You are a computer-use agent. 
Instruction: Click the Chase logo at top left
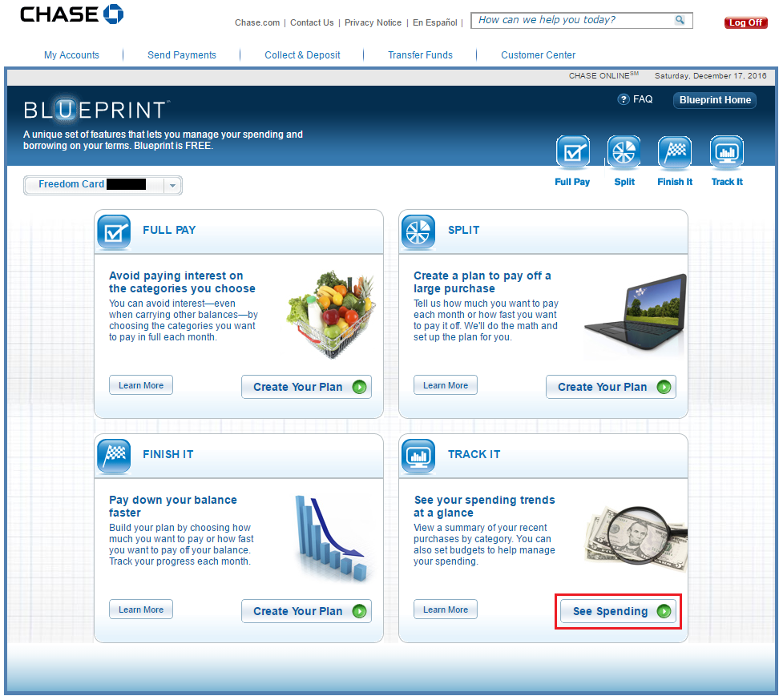pos(71,14)
